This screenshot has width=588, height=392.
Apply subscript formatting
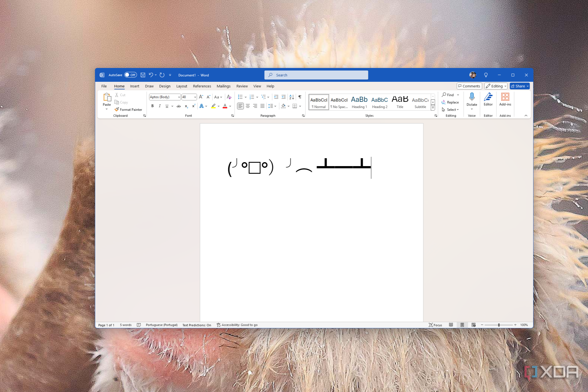point(186,106)
